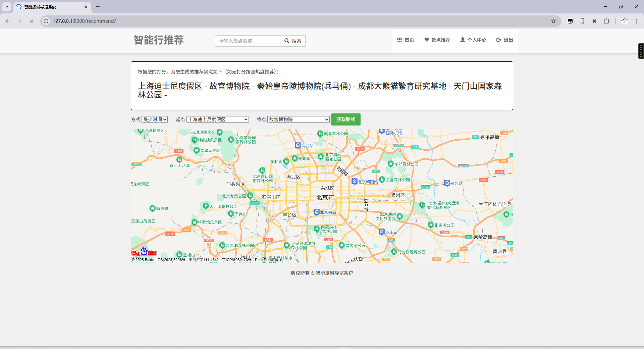This screenshot has height=349, width=644.
Task: Go to 首页 in navigation
Action: click(x=406, y=40)
